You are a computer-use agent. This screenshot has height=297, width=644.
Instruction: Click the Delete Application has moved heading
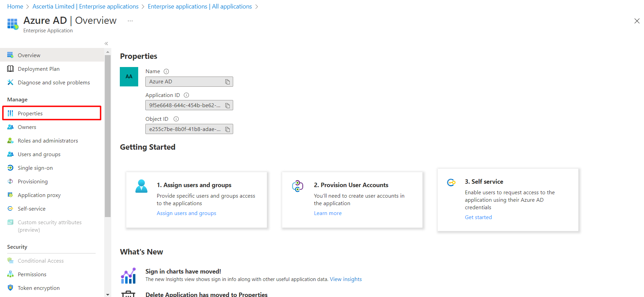point(207,294)
